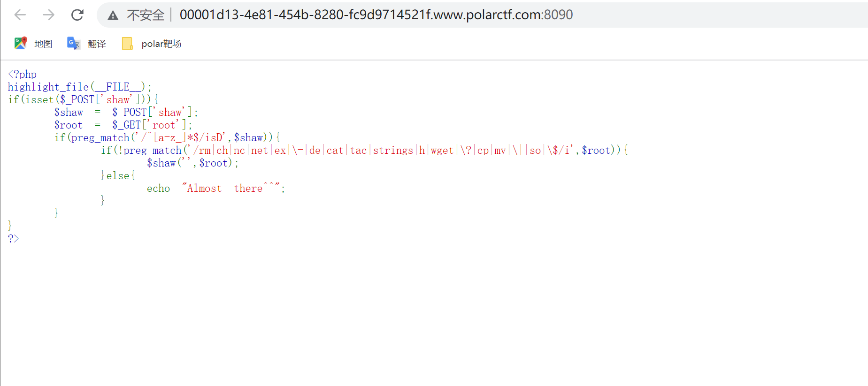Screen dimensions: 868x386
Task: Click the <?php opening tag text
Action: tap(22, 74)
